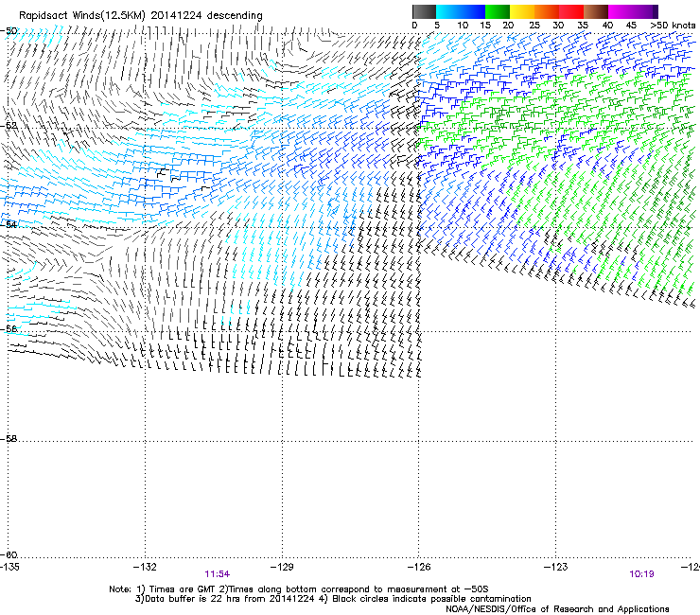This screenshot has height=615, width=700.
Task: Click the blue 10-15 knots legend swatch
Action: click(473, 11)
